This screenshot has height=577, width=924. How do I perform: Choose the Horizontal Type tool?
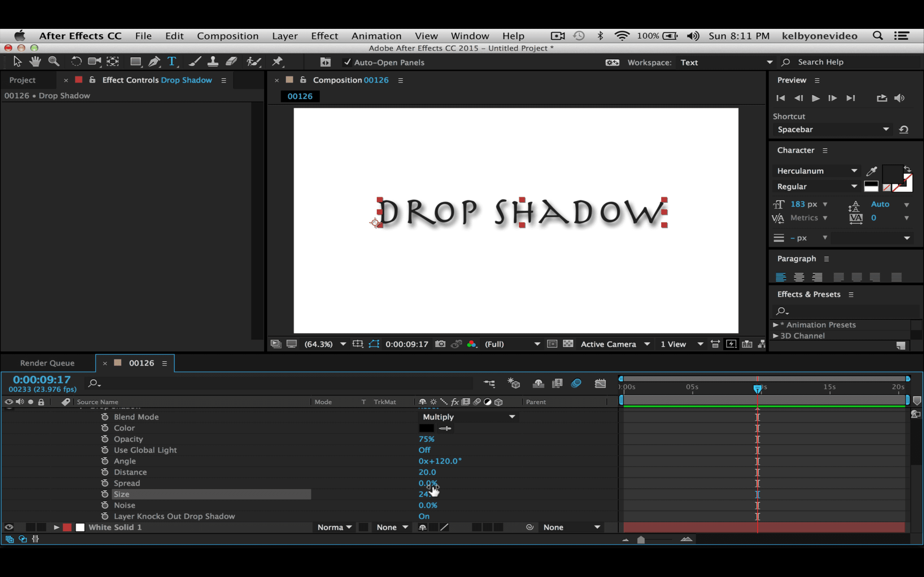[x=173, y=61]
